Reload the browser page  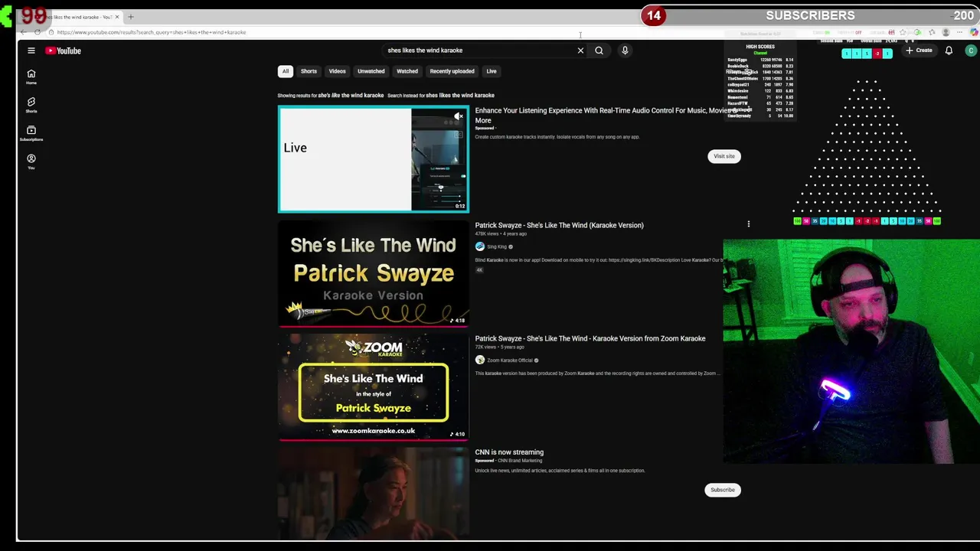pyautogui.click(x=38, y=32)
